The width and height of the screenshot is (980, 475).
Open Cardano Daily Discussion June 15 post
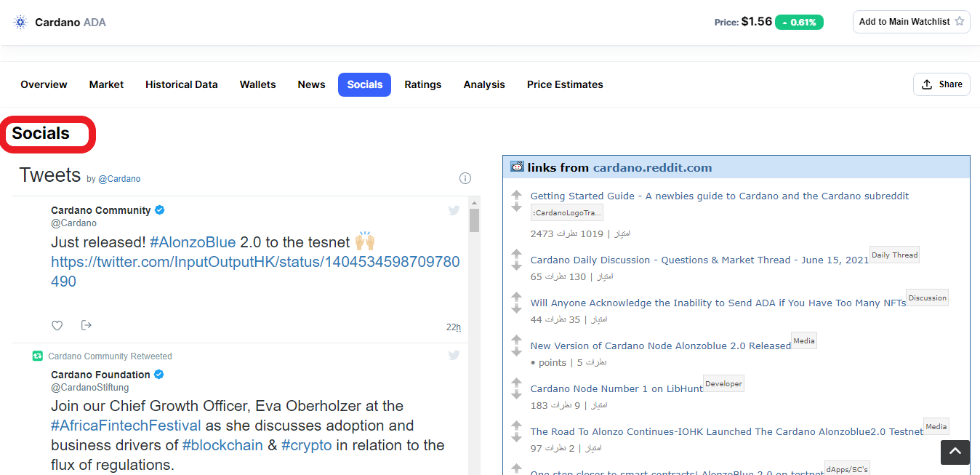click(699, 260)
